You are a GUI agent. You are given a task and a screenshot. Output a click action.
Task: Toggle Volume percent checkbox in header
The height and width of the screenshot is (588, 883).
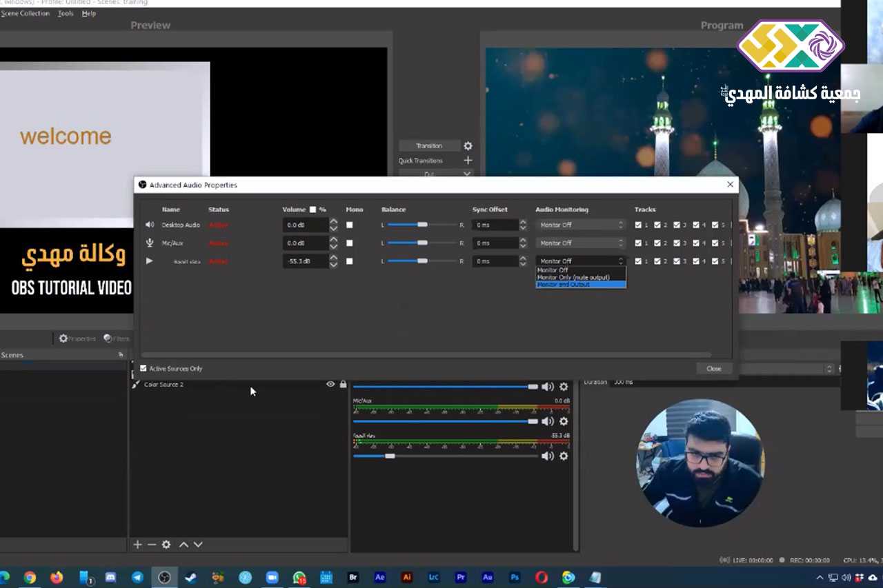(312, 210)
